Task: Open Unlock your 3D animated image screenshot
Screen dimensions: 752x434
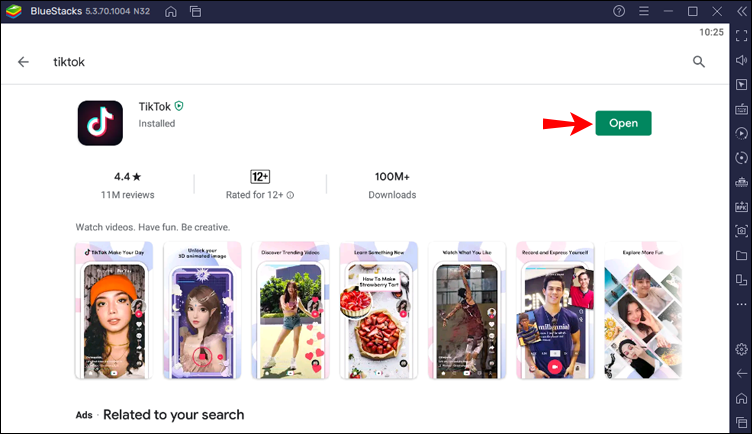Action: 202,311
